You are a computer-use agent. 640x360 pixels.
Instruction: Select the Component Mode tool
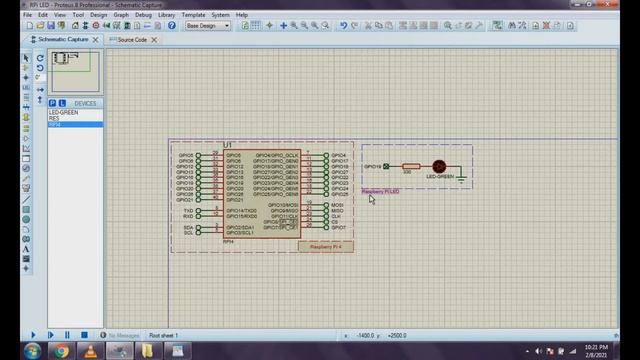click(x=26, y=68)
